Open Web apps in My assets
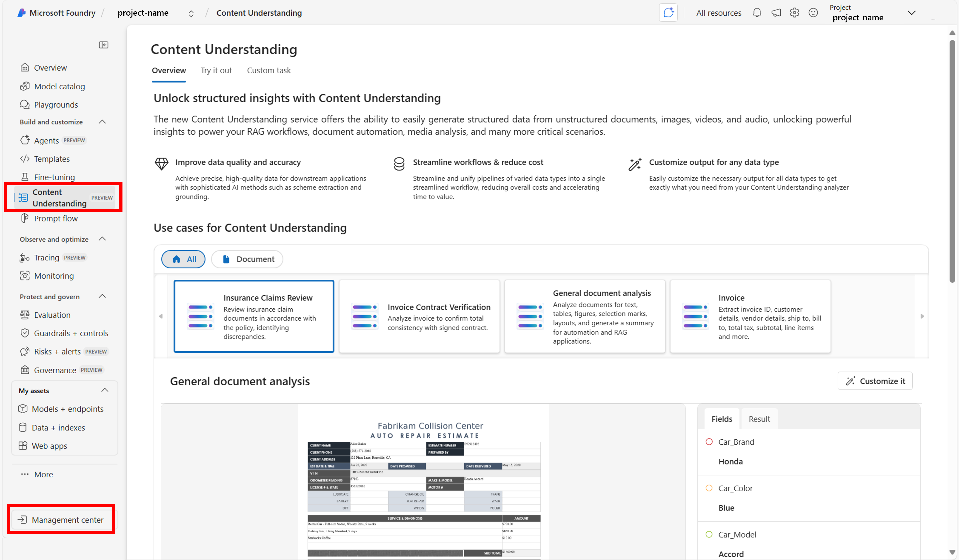This screenshot has width=959, height=560. coord(43,446)
